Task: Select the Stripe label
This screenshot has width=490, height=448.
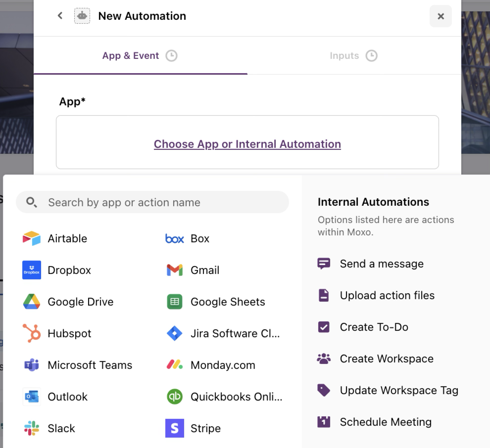Action: pos(206,428)
